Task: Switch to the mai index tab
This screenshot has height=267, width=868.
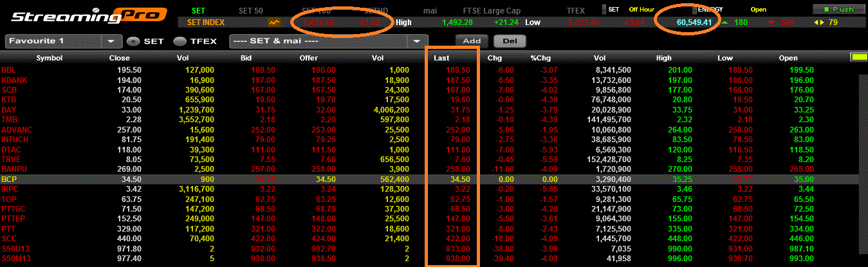Action: 430,10
